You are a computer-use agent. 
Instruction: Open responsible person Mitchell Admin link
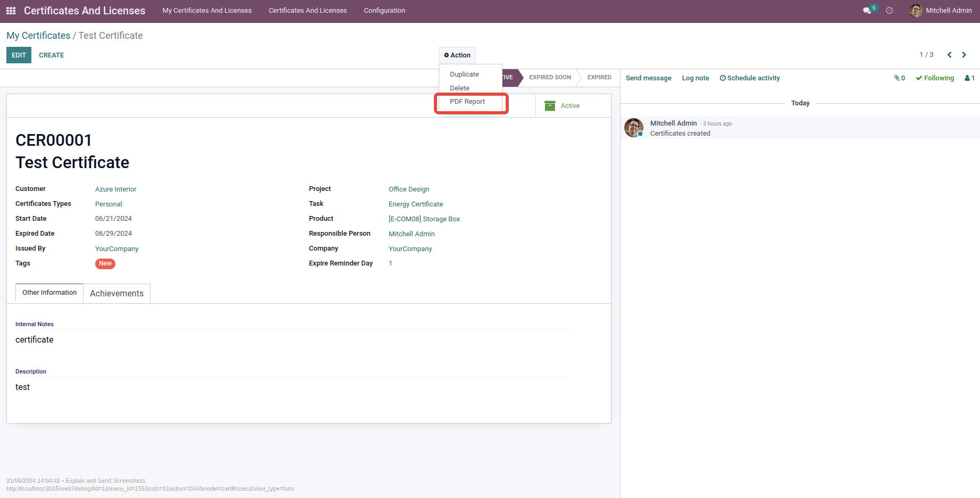click(x=412, y=234)
